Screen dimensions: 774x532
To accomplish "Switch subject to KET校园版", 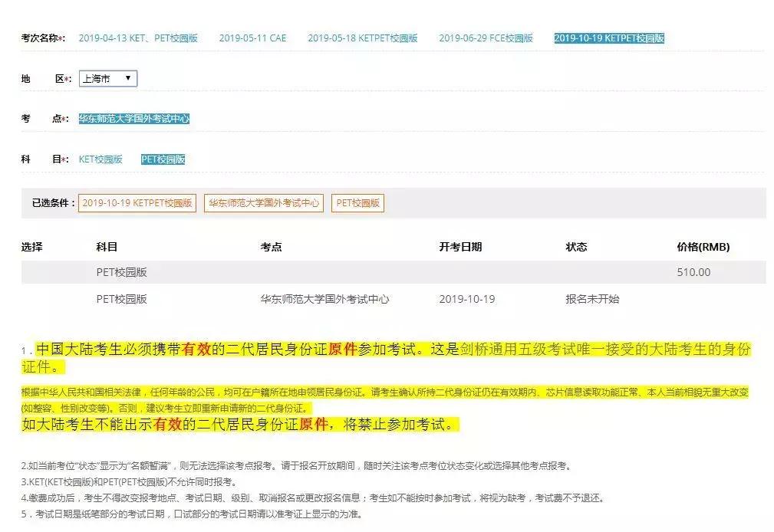I will click(101, 159).
